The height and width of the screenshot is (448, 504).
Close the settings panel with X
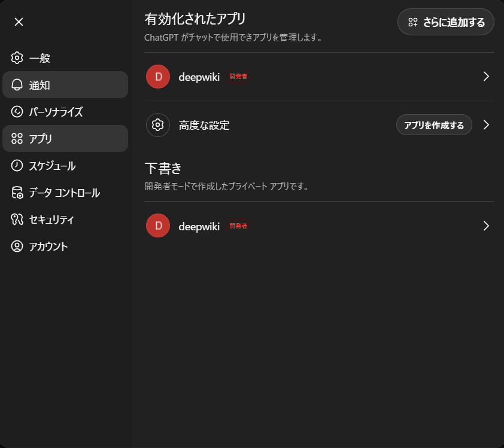pyautogui.click(x=19, y=22)
